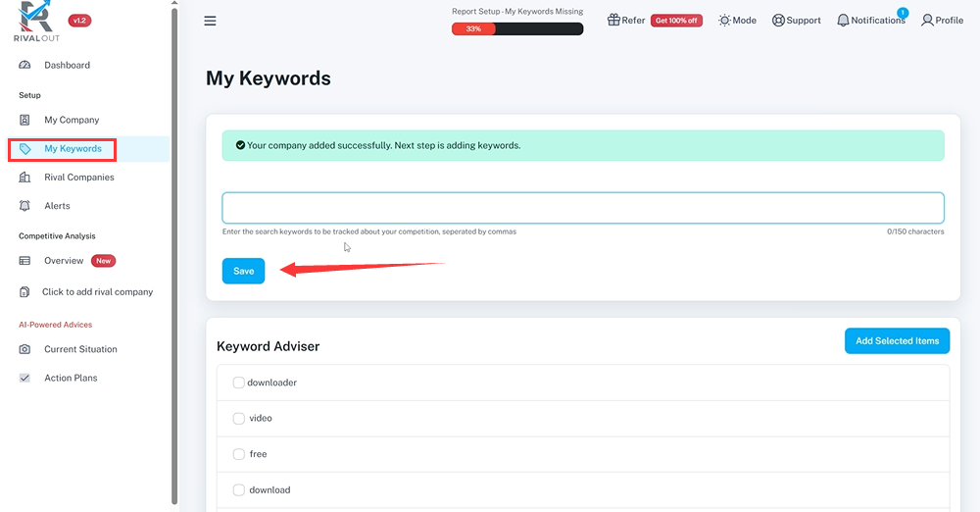Click the 'Your company added successfully' message
This screenshot has width=980, height=512.
384,145
